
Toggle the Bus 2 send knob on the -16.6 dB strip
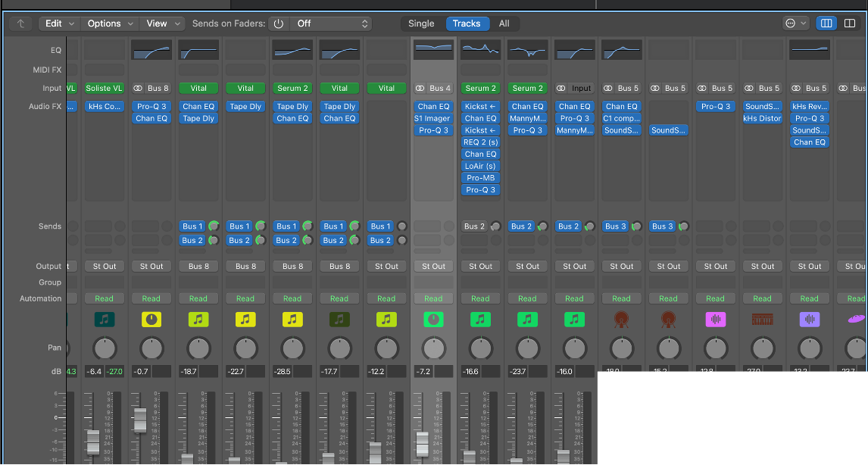(x=495, y=226)
